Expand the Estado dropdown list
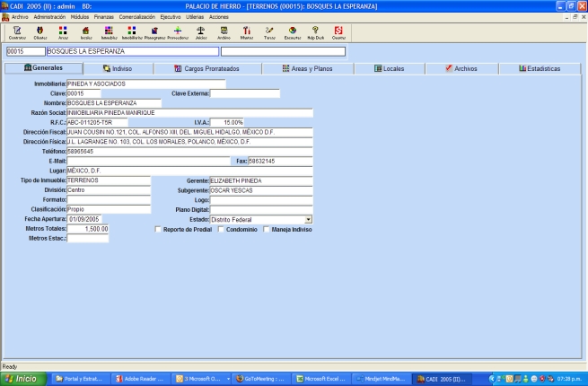The image size is (588, 386). coord(308,219)
